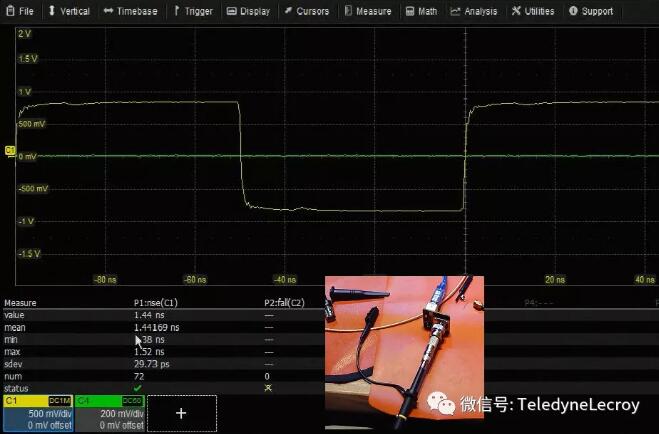Open the Trigger menu

pos(193,11)
